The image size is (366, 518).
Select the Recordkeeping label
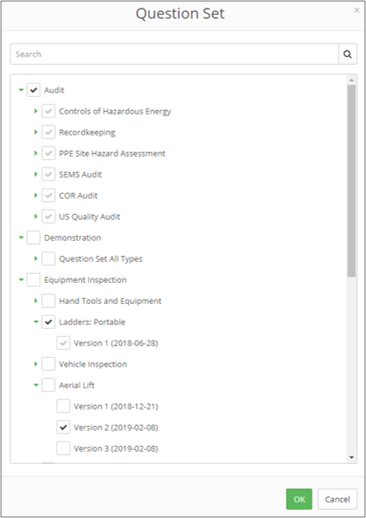point(87,132)
